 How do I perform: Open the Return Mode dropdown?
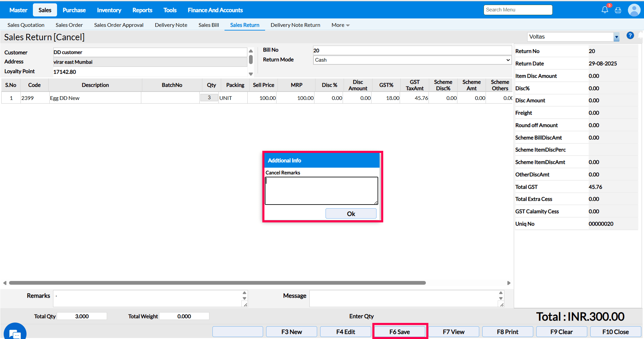pyautogui.click(x=412, y=60)
